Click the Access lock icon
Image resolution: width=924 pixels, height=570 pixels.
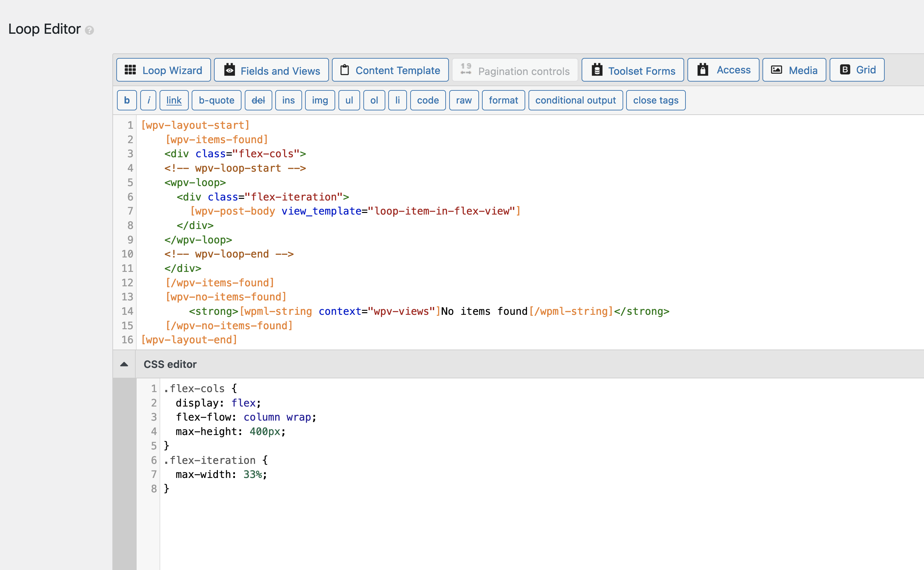coord(703,70)
